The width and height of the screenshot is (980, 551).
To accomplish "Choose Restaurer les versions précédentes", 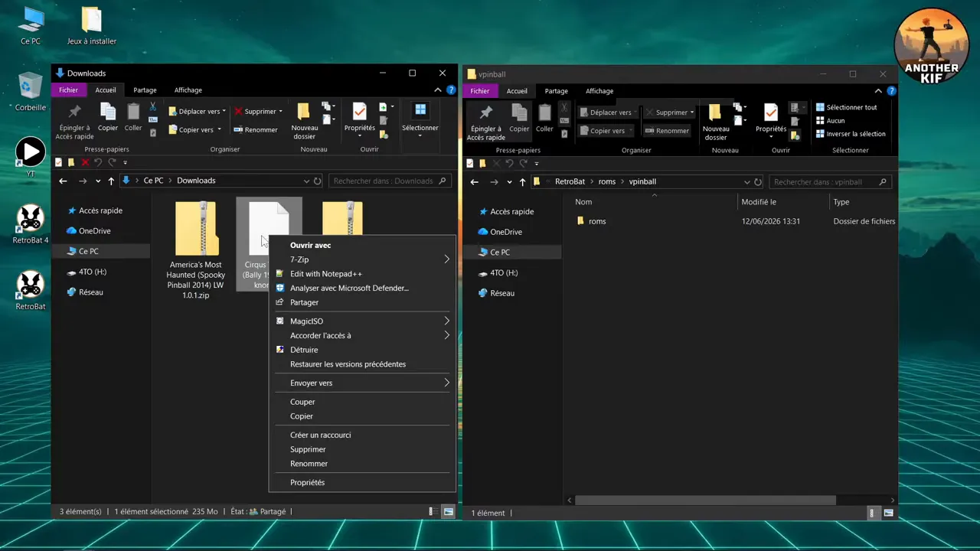I will pyautogui.click(x=362, y=364).
